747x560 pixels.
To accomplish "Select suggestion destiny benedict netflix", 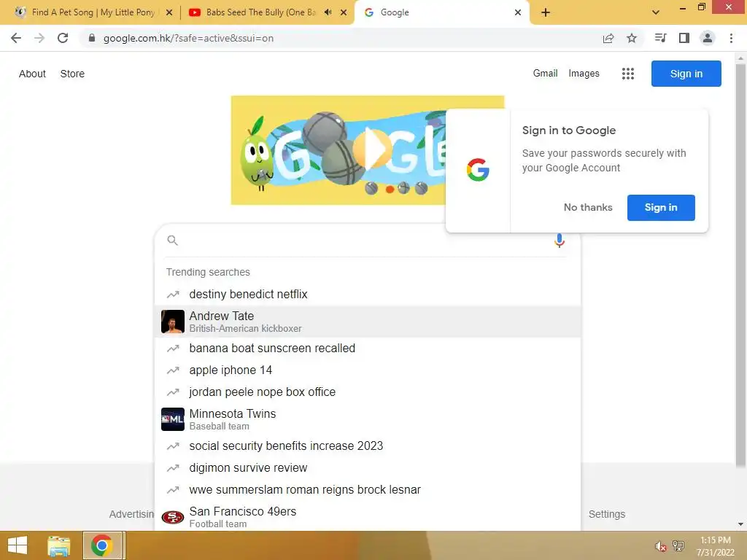I will 368,295.
